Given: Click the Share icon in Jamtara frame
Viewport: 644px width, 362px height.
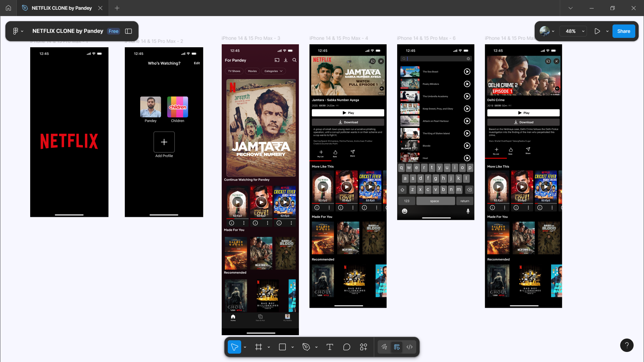Looking at the screenshot, I should [x=353, y=152].
